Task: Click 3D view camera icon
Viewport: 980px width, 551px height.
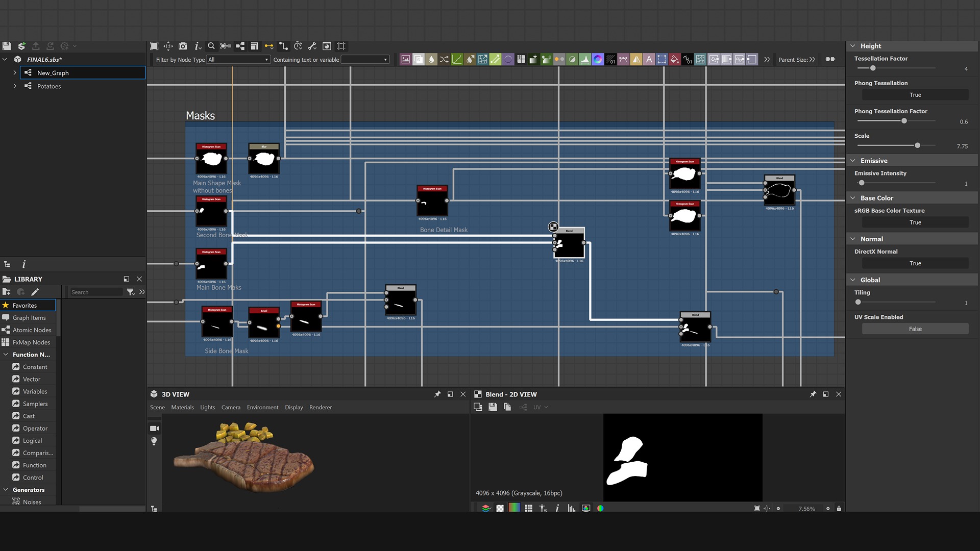Action: pos(154,429)
